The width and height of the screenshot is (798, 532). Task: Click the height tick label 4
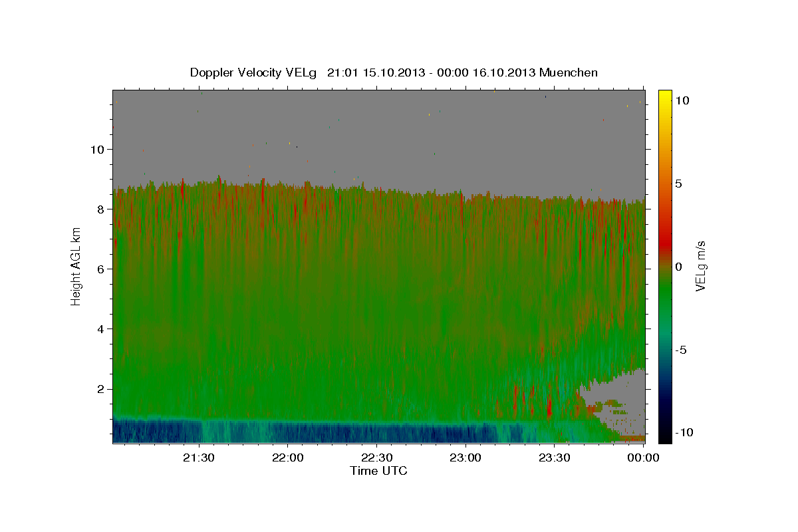102,329
